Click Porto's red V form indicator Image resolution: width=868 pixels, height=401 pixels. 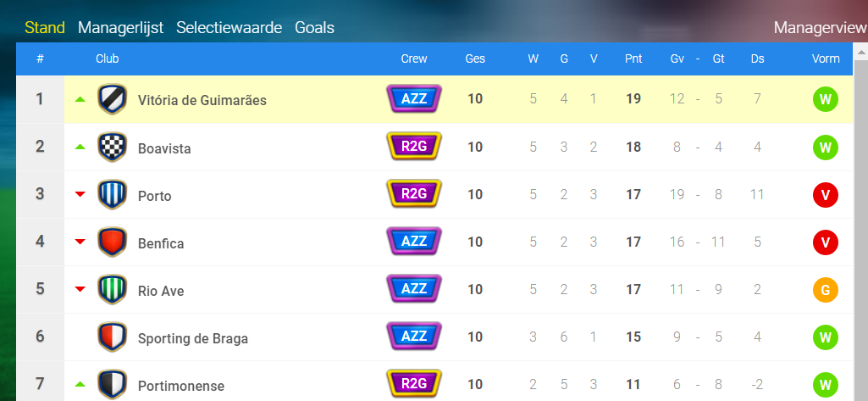(826, 195)
